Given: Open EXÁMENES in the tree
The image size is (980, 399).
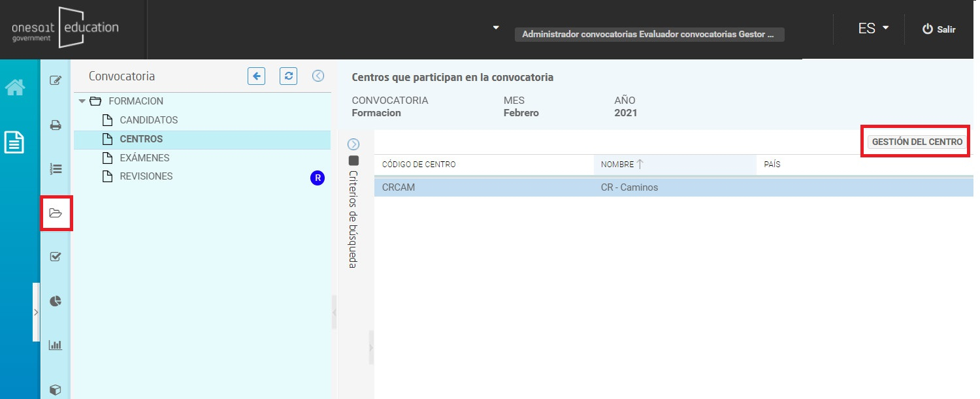Looking at the screenshot, I should coord(144,158).
